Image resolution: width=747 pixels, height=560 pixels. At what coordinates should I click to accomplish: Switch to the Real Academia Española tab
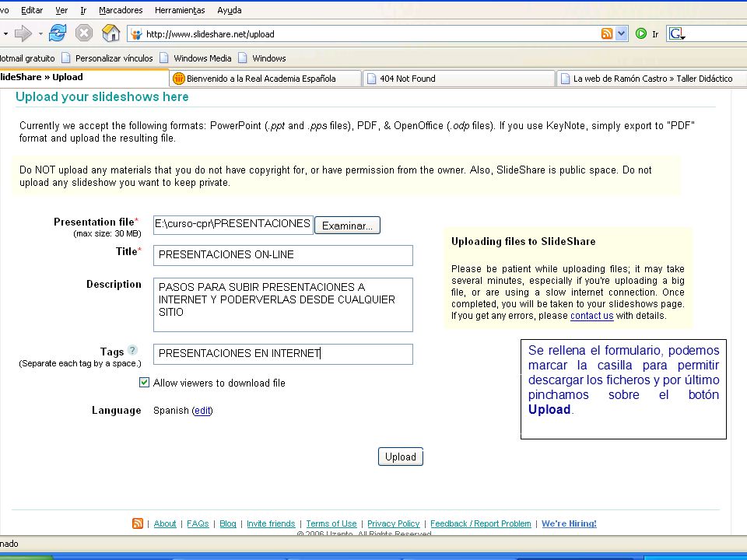point(265,79)
